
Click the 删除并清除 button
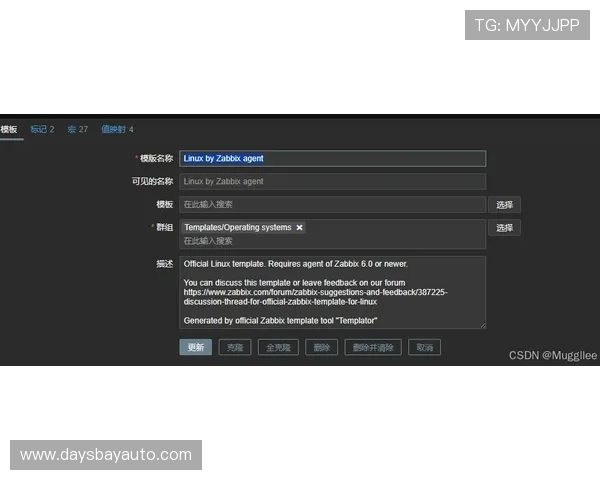372,347
